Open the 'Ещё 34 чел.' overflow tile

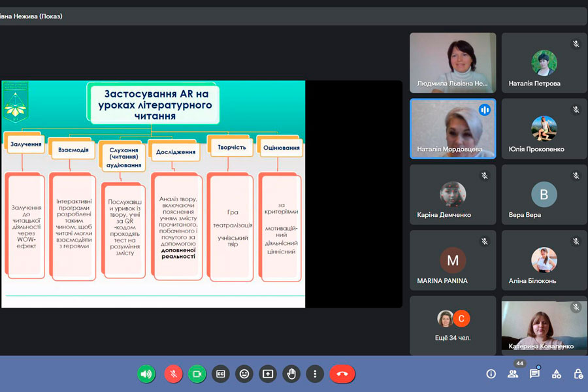click(x=453, y=325)
